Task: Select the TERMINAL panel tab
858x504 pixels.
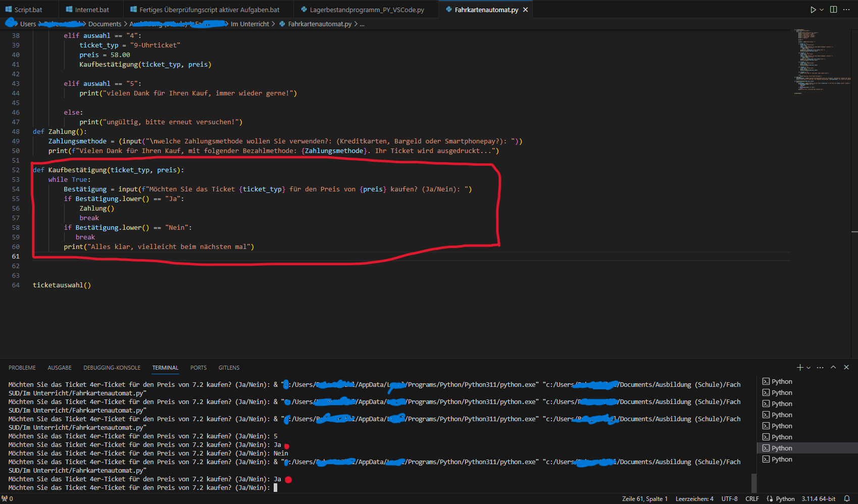Action: 166,368
